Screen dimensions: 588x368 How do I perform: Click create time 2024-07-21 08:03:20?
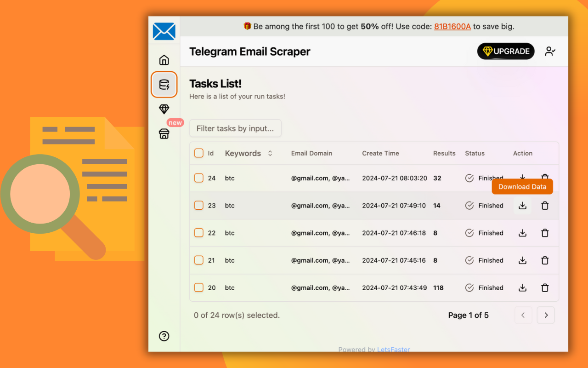(x=395, y=178)
